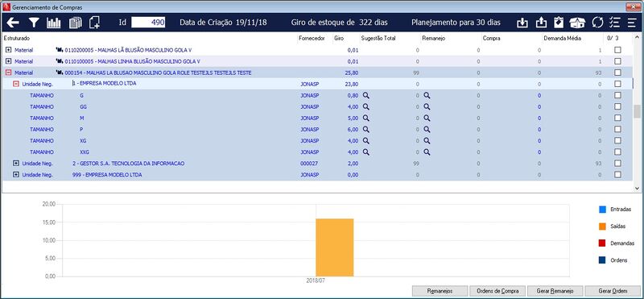Open the checklist icon in toolbar
Screen dimensions: 644x299
pyautogui.click(x=614, y=23)
